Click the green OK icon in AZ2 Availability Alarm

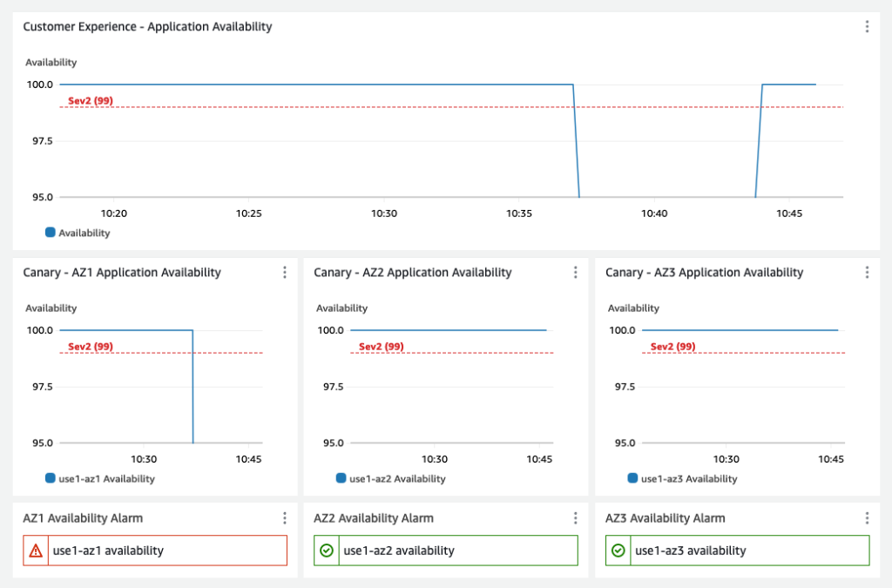click(x=328, y=550)
